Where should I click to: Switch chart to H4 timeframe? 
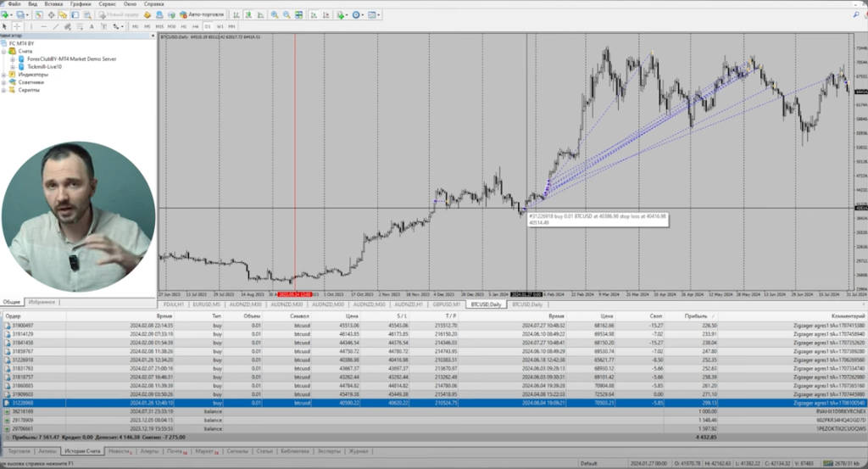coord(194,26)
